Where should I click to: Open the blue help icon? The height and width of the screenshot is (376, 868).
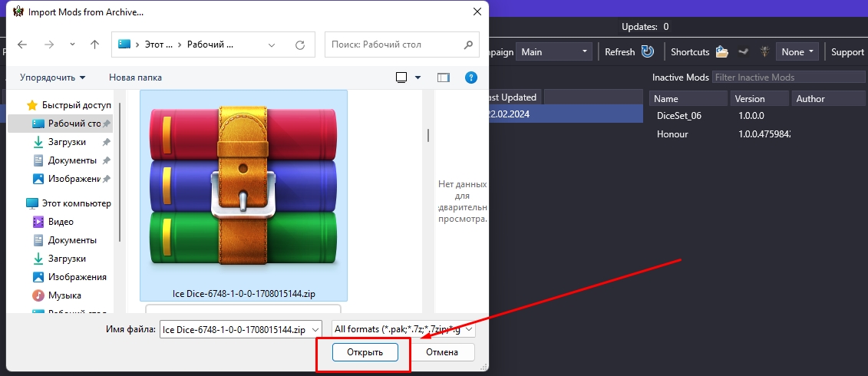[470, 78]
